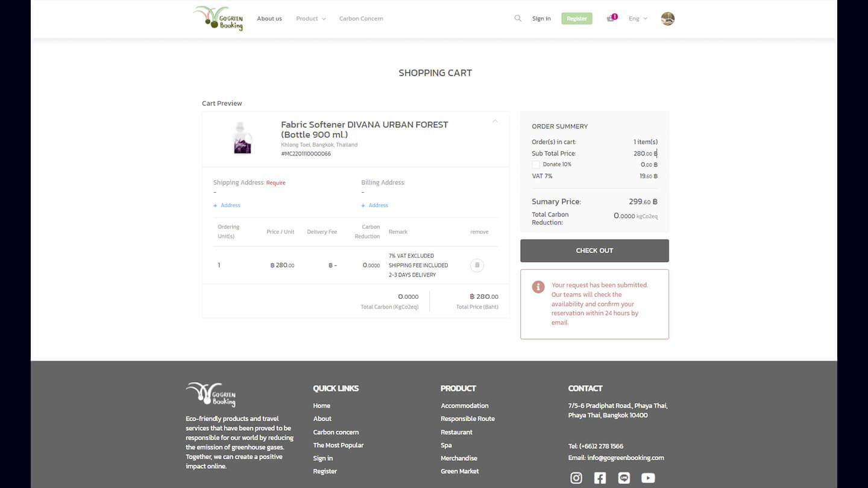Open Accommodation product link
The image size is (868, 488).
464,406
